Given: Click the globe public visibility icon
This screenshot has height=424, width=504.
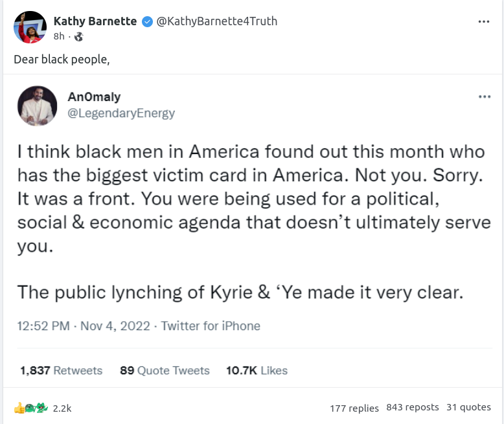Looking at the screenshot, I should (79, 37).
